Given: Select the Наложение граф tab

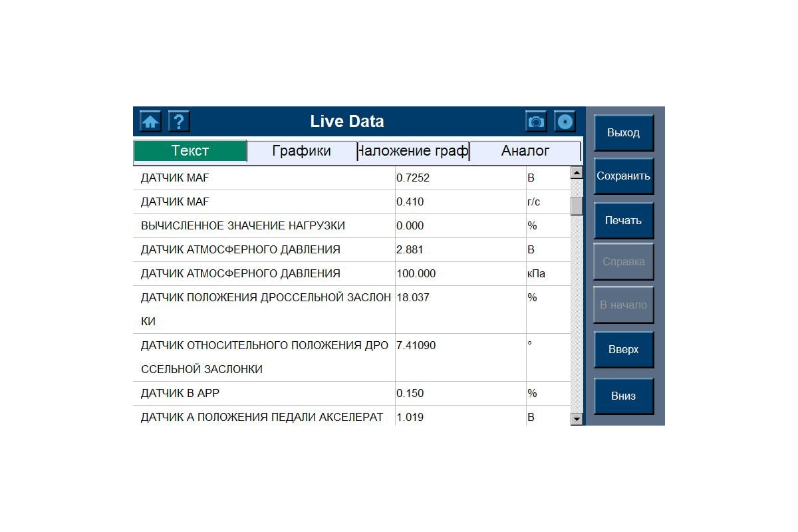Looking at the screenshot, I should pos(414,151).
